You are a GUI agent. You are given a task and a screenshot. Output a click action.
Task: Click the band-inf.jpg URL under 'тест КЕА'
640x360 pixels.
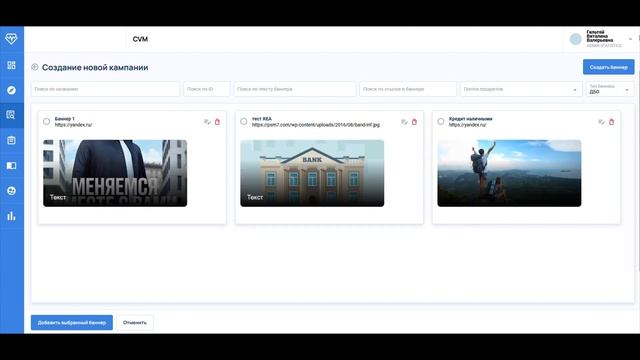316,125
